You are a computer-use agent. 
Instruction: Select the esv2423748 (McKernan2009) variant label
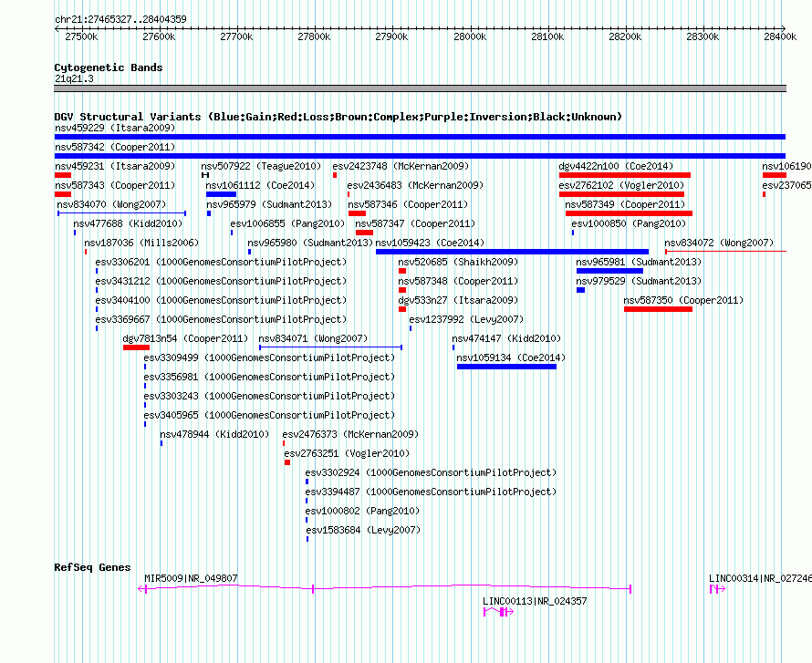coord(401,166)
